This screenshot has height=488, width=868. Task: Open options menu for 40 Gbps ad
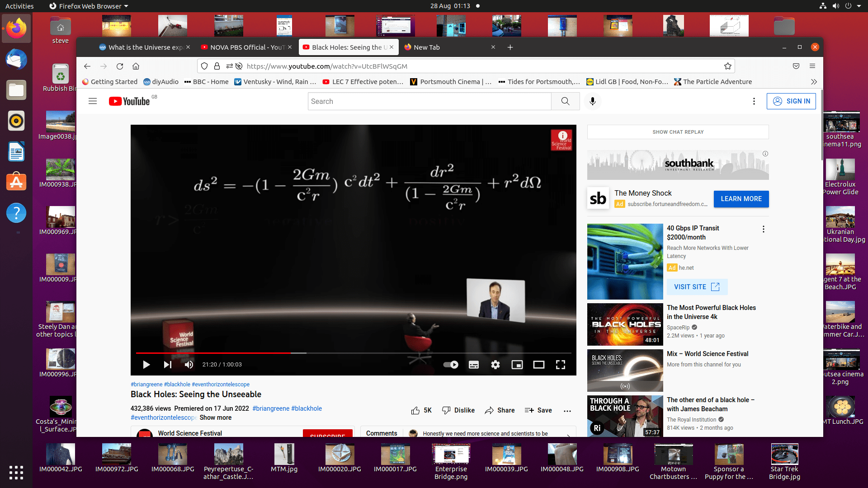764,229
